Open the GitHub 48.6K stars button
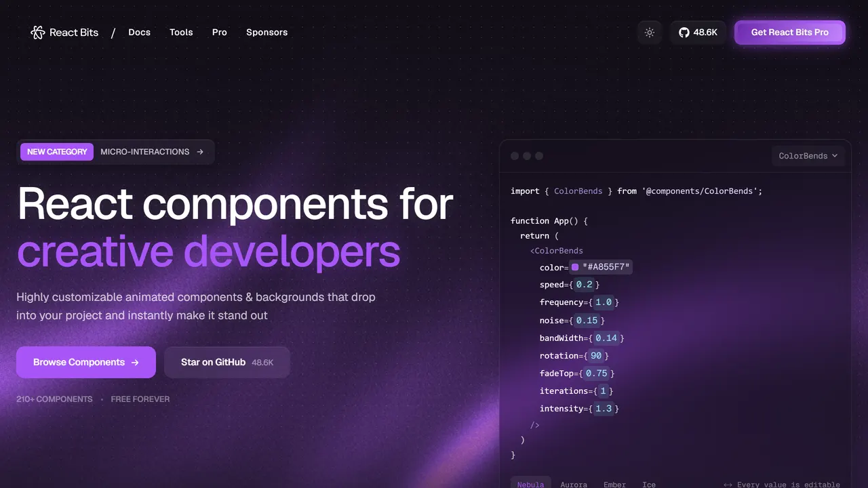Image resolution: width=868 pixels, height=488 pixels. (698, 33)
